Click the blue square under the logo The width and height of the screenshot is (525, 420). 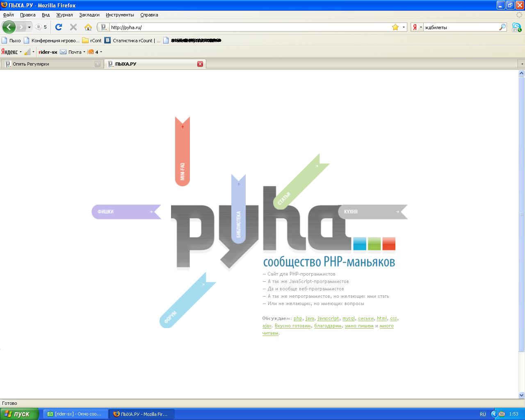(359, 244)
